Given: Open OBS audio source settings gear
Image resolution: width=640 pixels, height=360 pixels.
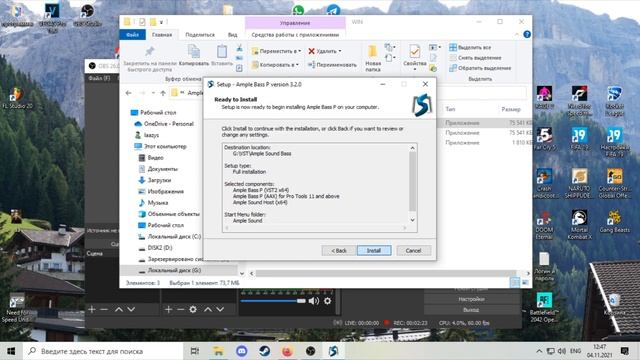Looking at the screenshot, I should click(327, 301).
